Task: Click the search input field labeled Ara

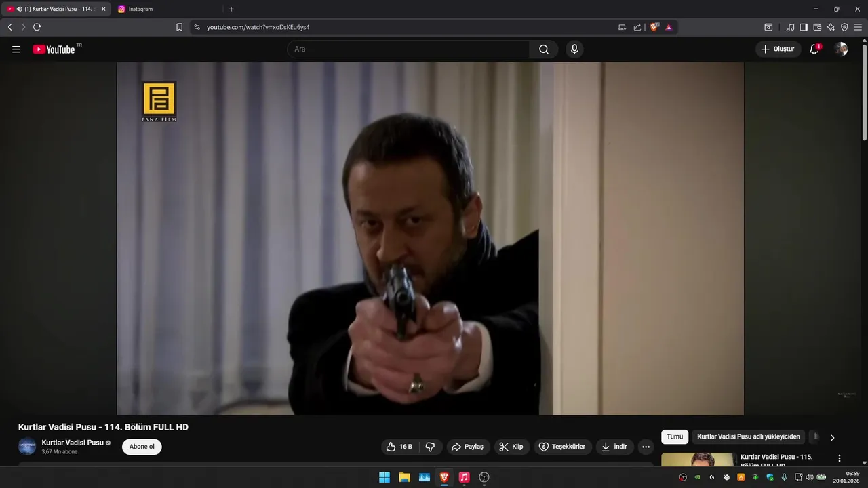Action: click(408, 49)
